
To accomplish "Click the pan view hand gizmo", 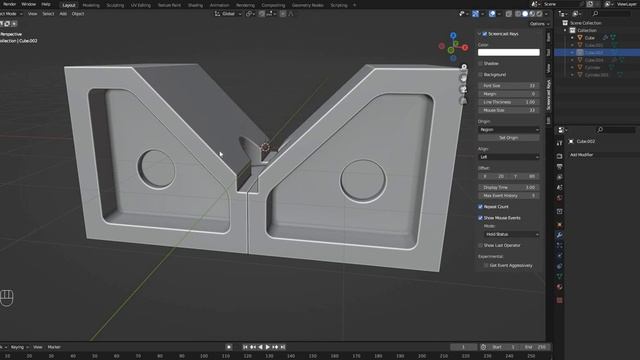I will 464,78.
